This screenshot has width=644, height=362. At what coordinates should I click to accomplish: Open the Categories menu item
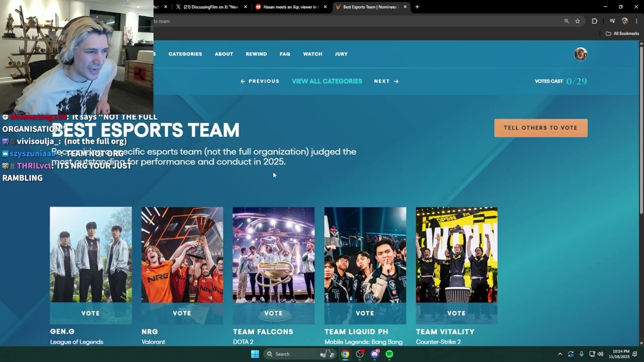(x=185, y=54)
